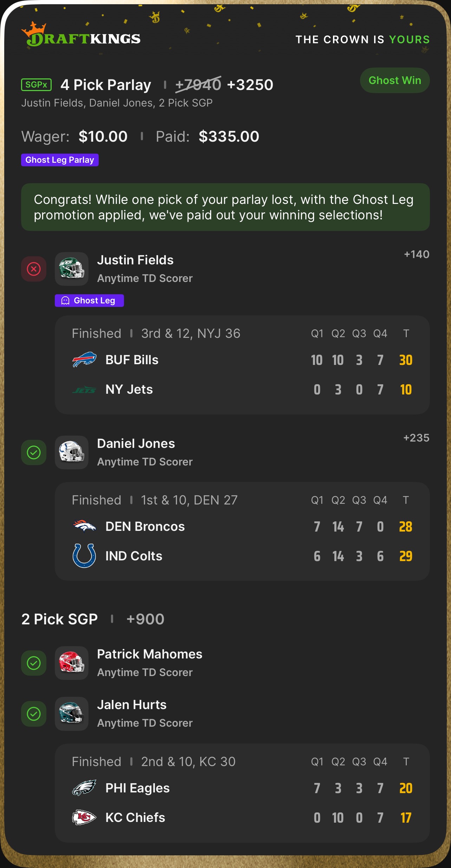Click the purple Ghost Leg Parlay tag
The width and height of the screenshot is (451, 868).
[60, 160]
